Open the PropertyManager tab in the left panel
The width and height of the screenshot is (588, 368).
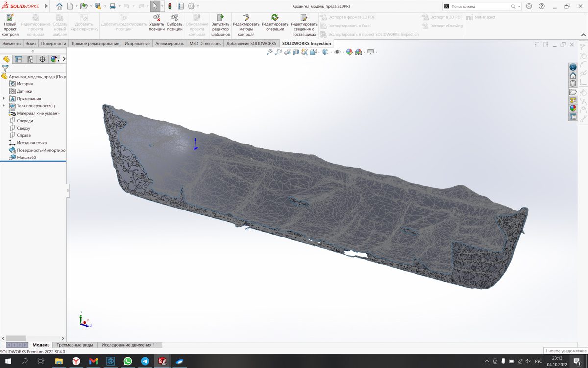[x=18, y=59]
